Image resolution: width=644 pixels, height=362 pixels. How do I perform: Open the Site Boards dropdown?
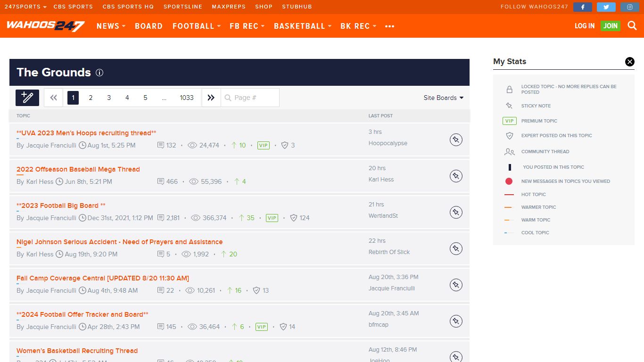[x=444, y=98]
